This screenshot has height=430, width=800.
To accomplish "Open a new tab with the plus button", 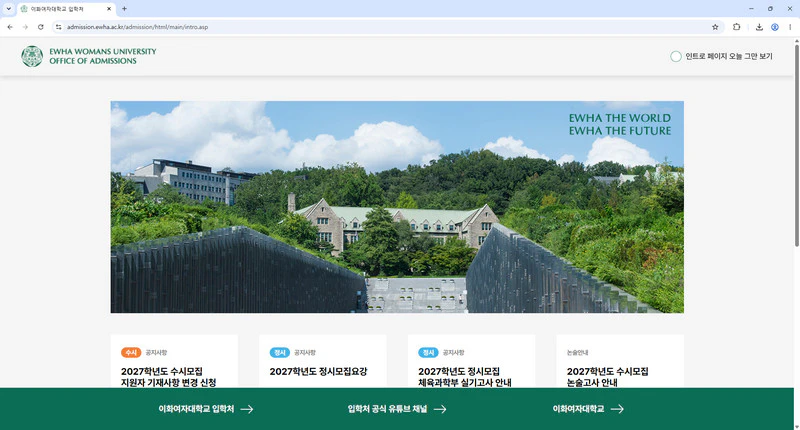I will pyautogui.click(x=124, y=9).
